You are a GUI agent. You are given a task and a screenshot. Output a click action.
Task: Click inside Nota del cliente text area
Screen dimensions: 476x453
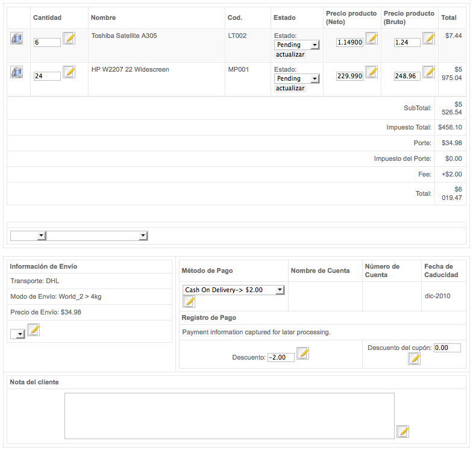coord(230,416)
